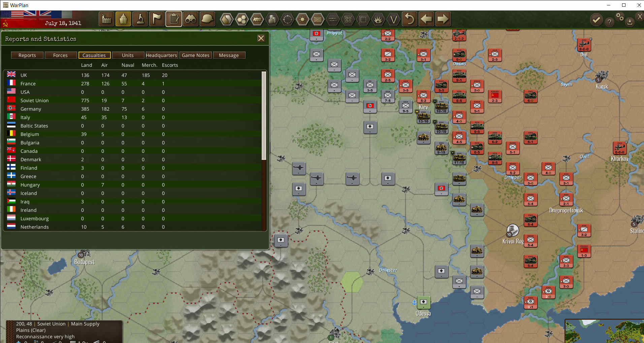Screen dimensions: 644x343
Task: Click the Hungary row name
Action: click(30, 185)
